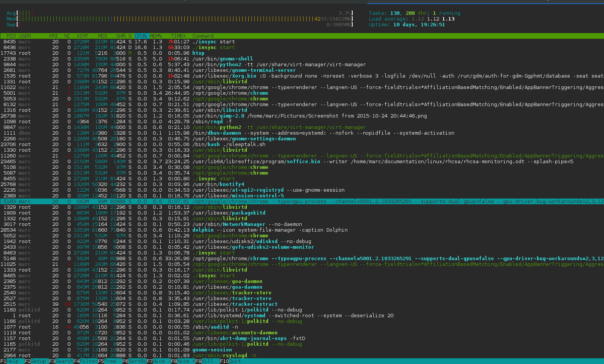
Task: Click the Avg CPU usage meter bar
Action: [x=180, y=13]
